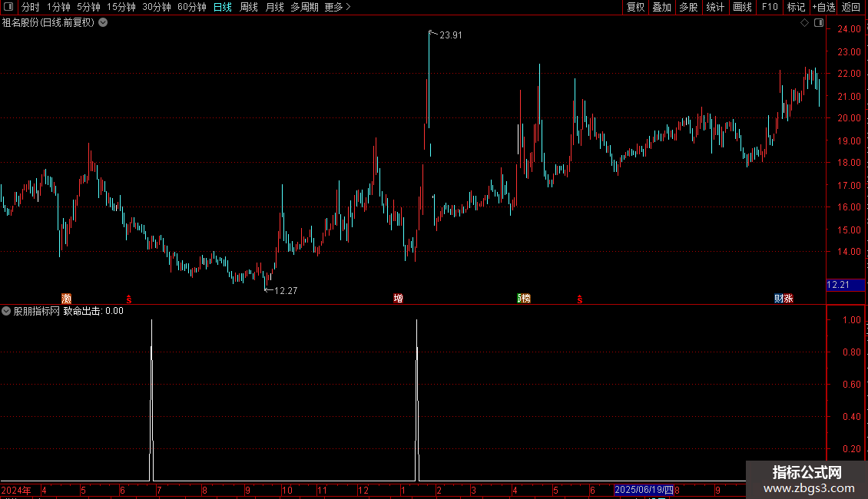868x499 pixels.
Task: Click the 激 event marker
Action: coord(66,299)
